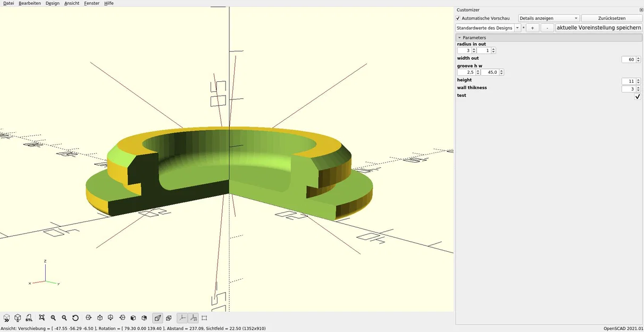Start the full Render icon
Viewport: 644px width, 332px height.
click(x=18, y=318)
